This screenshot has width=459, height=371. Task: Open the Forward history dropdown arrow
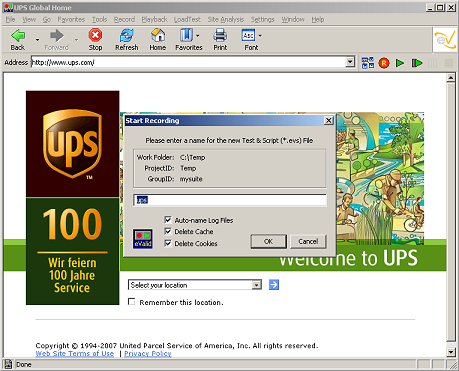coord(76,40)
